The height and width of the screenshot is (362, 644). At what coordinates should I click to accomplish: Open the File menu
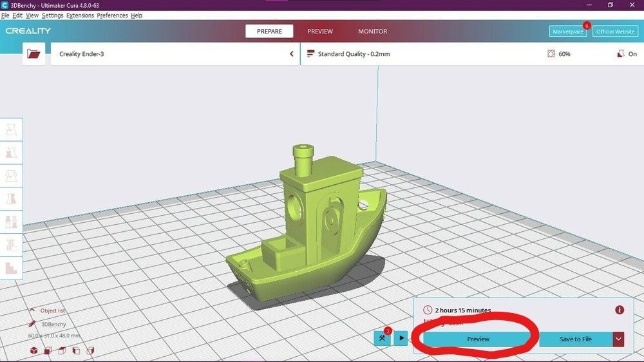pos(5,15)
